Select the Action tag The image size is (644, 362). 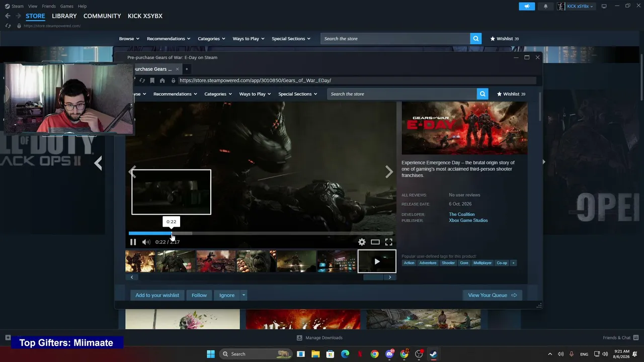(x=409, y=263)
